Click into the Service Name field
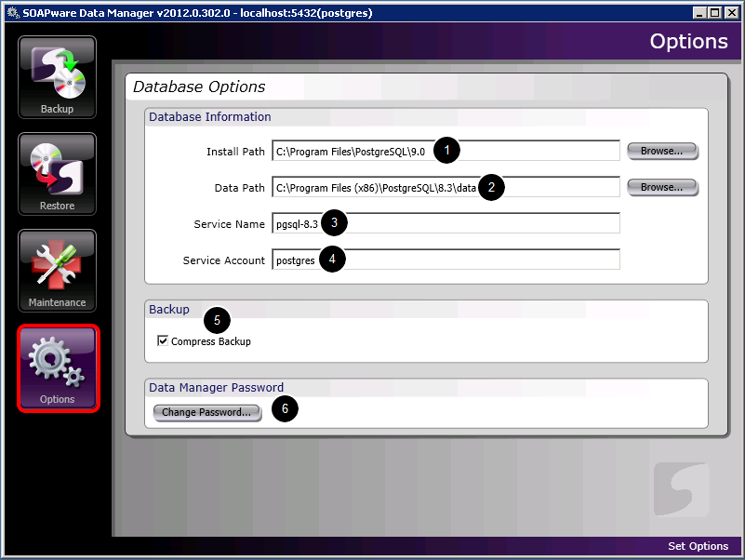Screen dimensions: 745x560 point(446,223)
